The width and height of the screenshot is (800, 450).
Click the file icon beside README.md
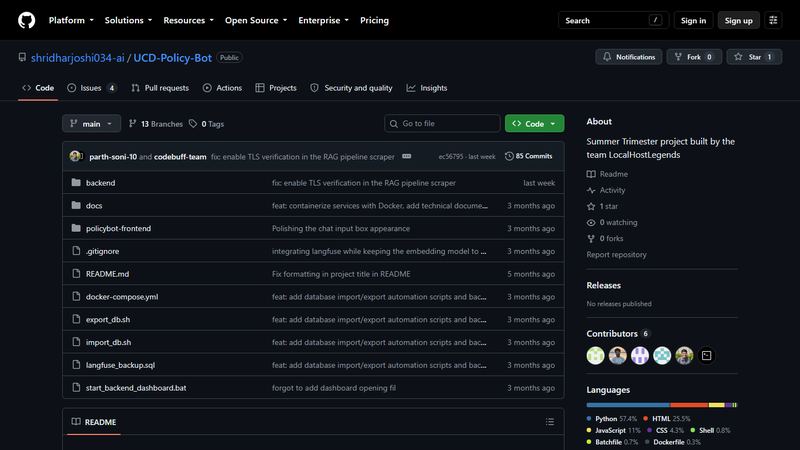(x=76, y=273)
